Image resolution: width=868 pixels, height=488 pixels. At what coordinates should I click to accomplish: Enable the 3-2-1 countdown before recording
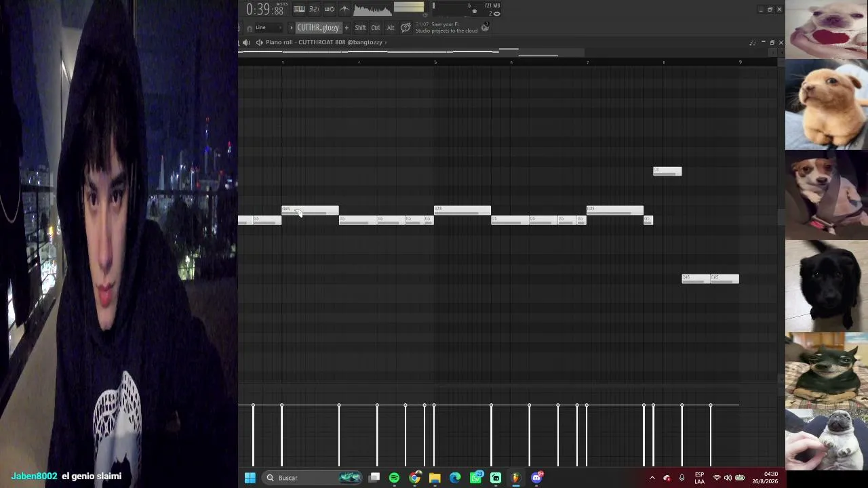tap(314, 9)
